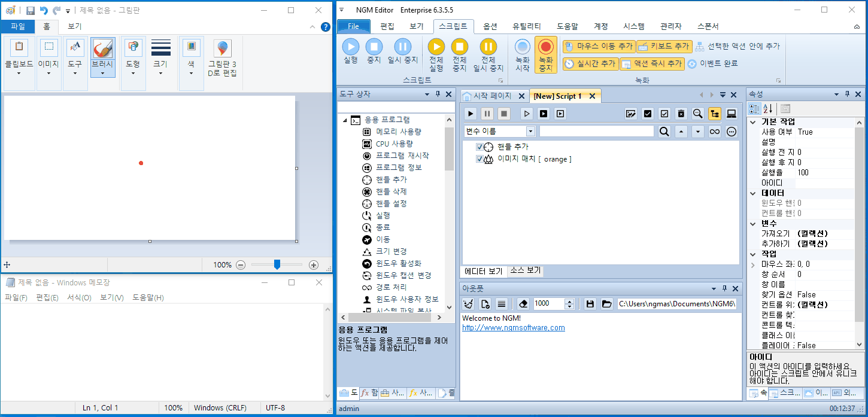This screenshot has width=868, height=417.
Task: Click the open folder icon in output panel
Action: coord(606,304)
